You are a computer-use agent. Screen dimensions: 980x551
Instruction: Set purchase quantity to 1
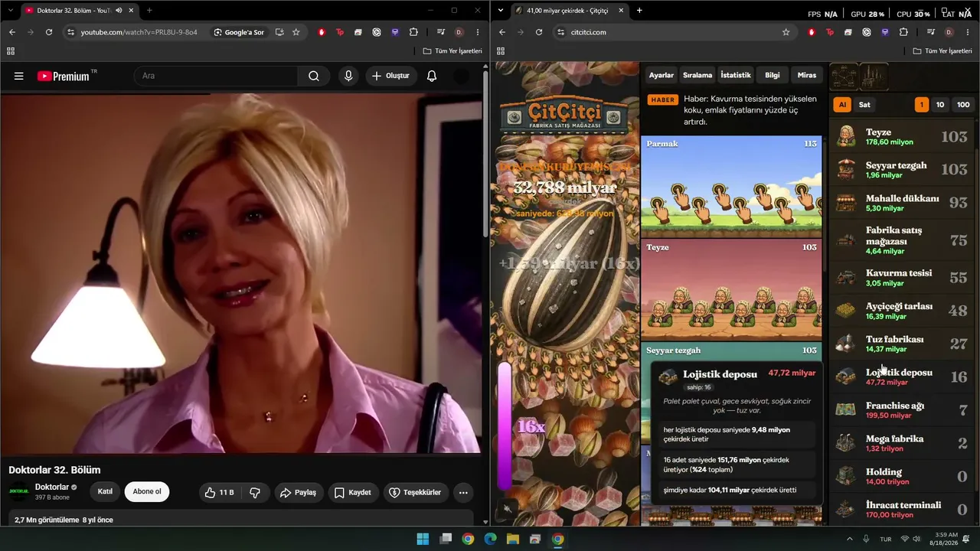pyautogui.click(x=922, y=105)
